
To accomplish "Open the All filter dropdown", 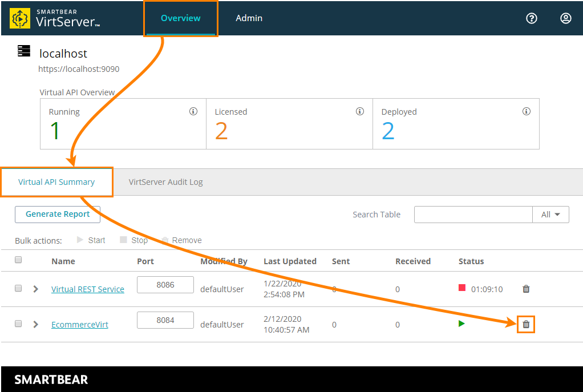I will (x=550, y=215).
